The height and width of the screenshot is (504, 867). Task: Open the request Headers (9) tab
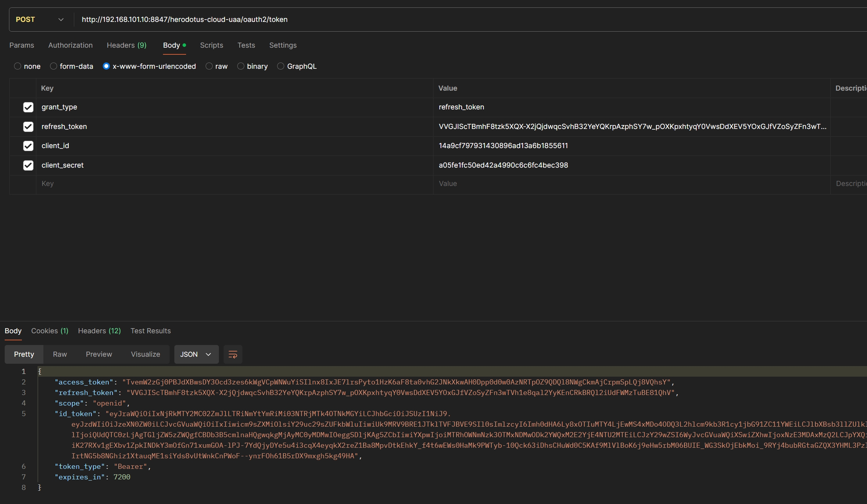pos(126,45)
